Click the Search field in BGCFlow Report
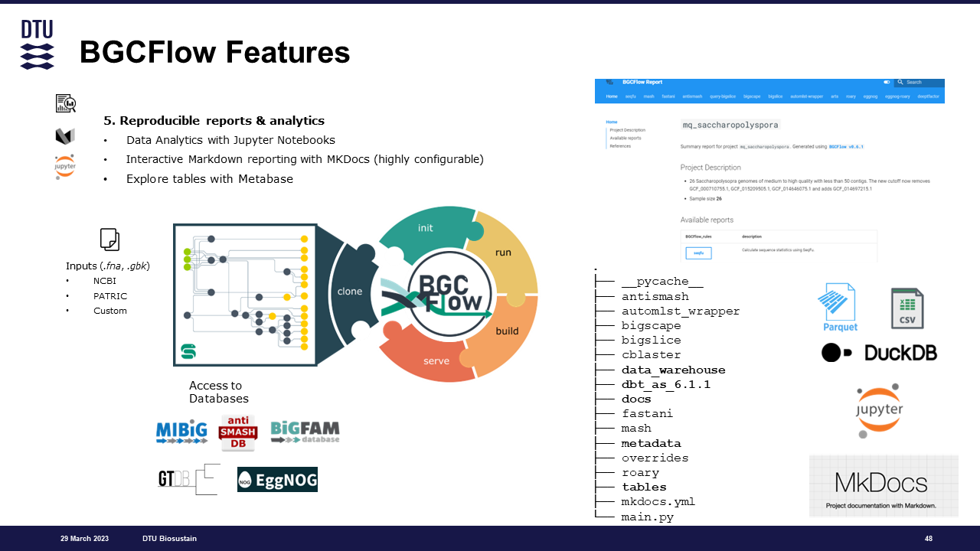 (x=920, y=82)
